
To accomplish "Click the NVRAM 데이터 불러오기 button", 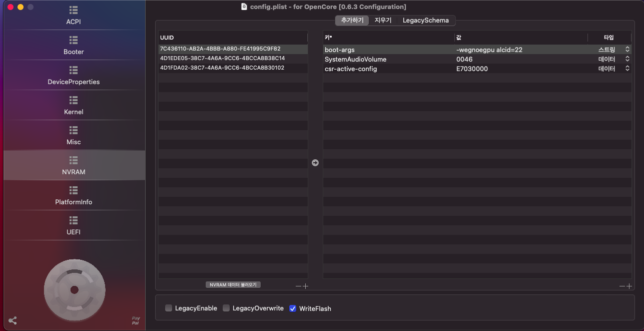I will pyautogui.click(x=233, y=284).
